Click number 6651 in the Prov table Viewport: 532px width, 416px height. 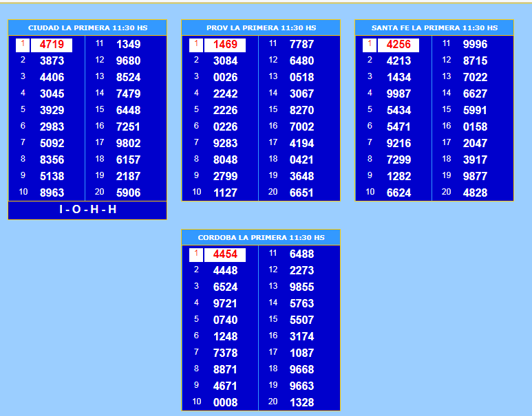pos(301,193)
